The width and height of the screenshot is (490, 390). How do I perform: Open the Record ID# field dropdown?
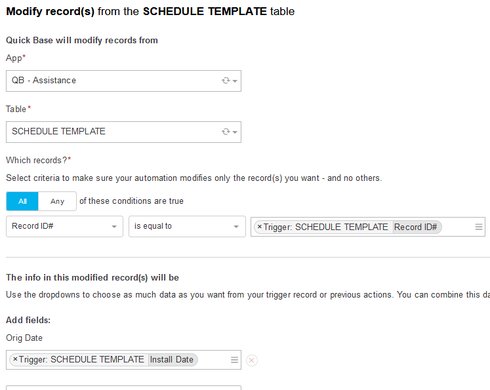65,226
